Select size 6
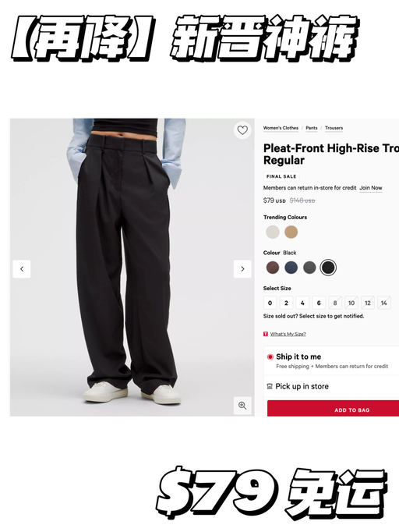This screenshot has height=532, width=399. click(x=319, y=303)
